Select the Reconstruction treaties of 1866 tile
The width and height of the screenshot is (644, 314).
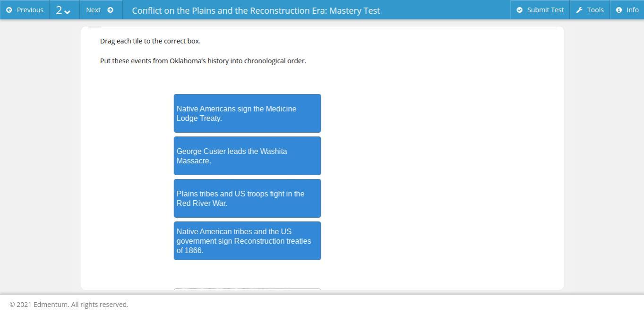[247, 241]
